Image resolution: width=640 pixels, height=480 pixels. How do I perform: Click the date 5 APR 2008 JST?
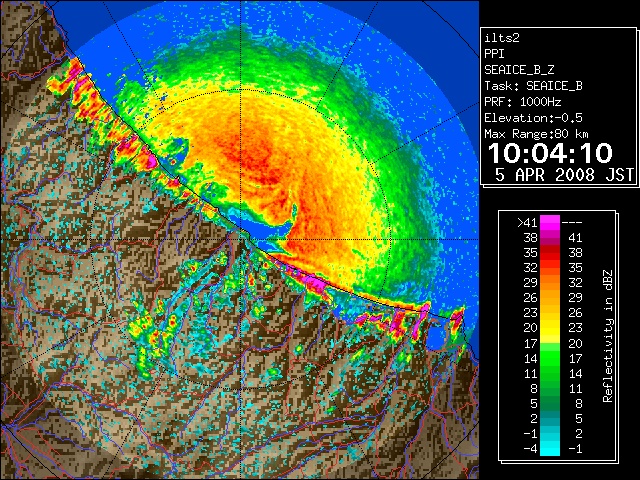564,175
